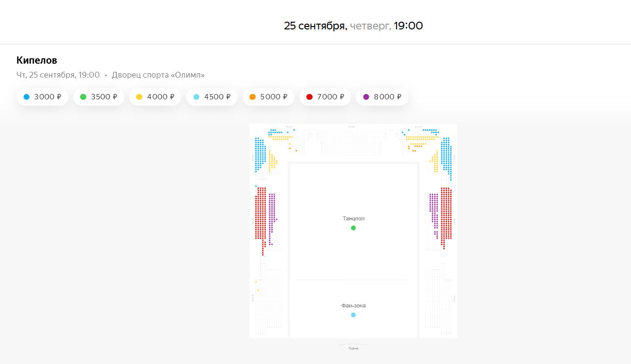The width and height of the screenshot is (631, 364).
Task: Select the light-blue Фан-зона ticket dot
Action: pos(353,315)
